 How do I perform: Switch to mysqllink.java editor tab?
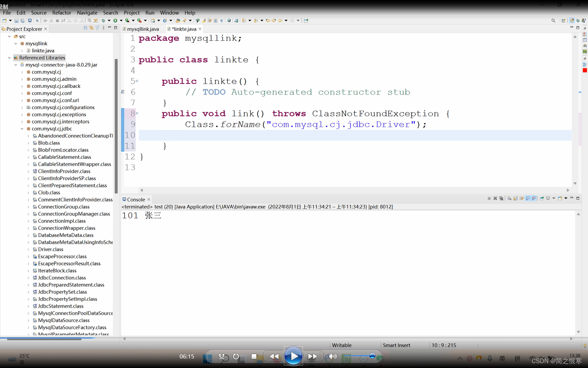pyautogui.click(x=143, y=29)
